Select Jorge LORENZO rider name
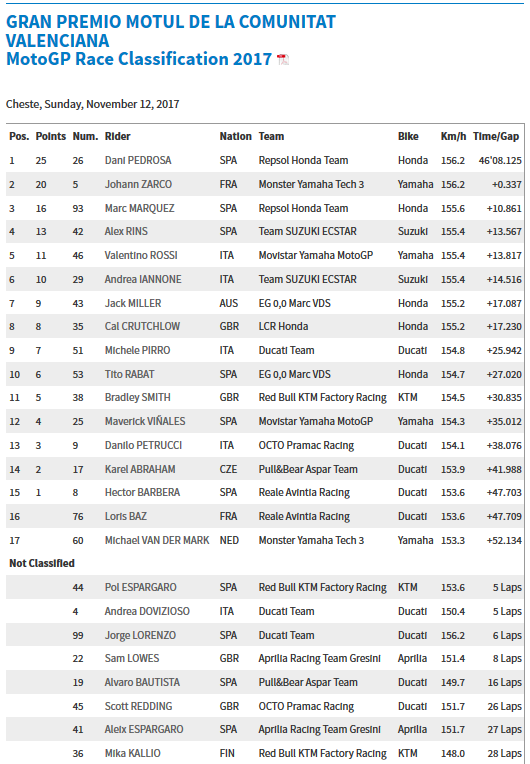 coord(140,635)
